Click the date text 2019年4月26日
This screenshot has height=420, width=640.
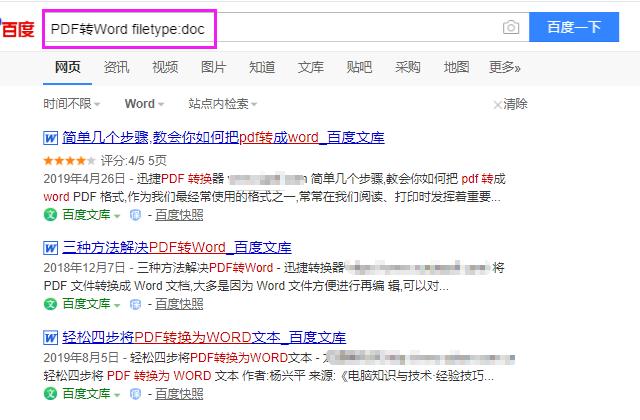84,179
